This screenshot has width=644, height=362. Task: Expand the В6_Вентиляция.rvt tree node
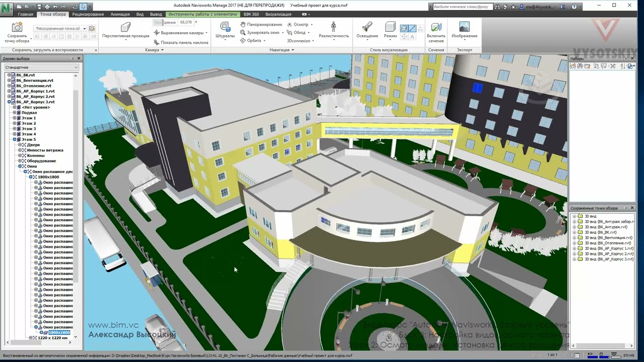click(9, 80)
